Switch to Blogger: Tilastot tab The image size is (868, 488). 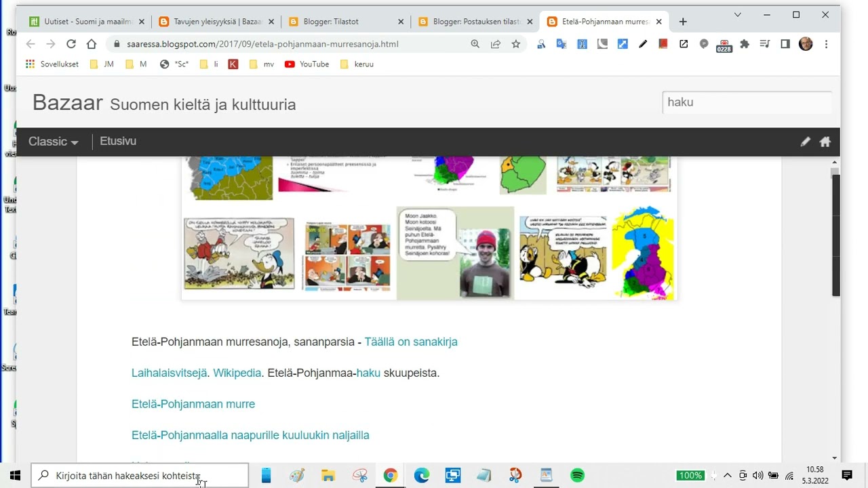[344, 22]
